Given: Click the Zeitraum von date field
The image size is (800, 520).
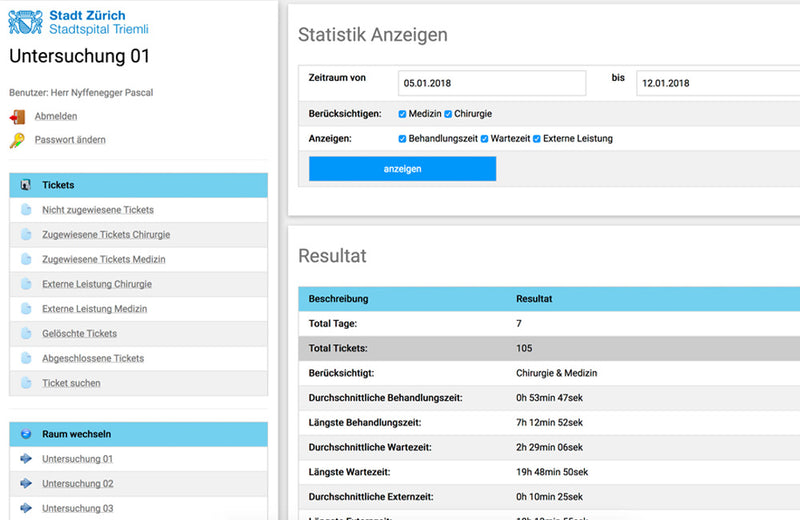Looking at the screenshot, I should (x=492, y=83).
